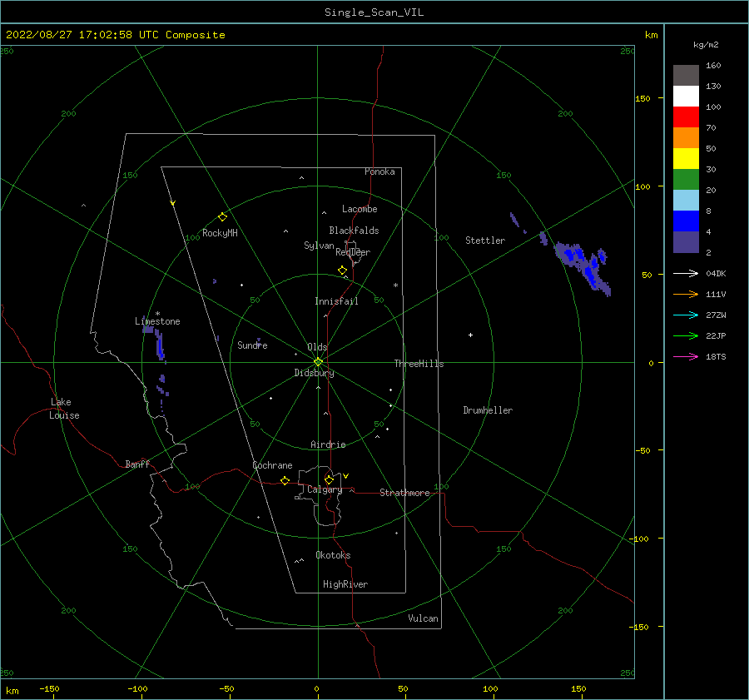The height and width of the screenshot is (700, 749).
Task: Click the Lacombe town label
Action: [360, 209]
